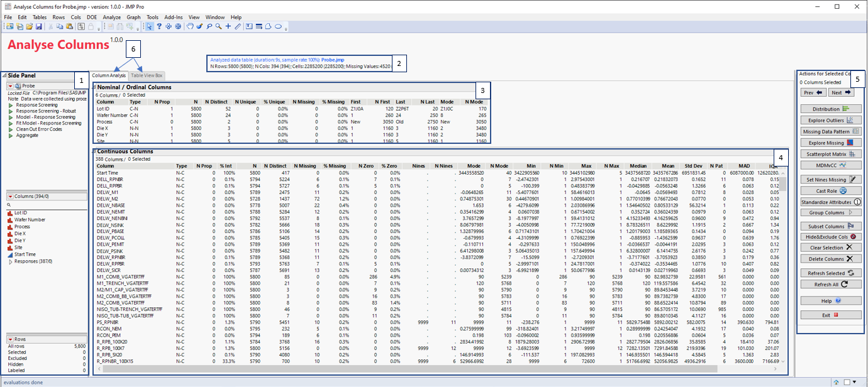The height and width of the screenshot is (387, 868).
Task: Run Distribution for selected columns
Action: click(x=831, y=108)
